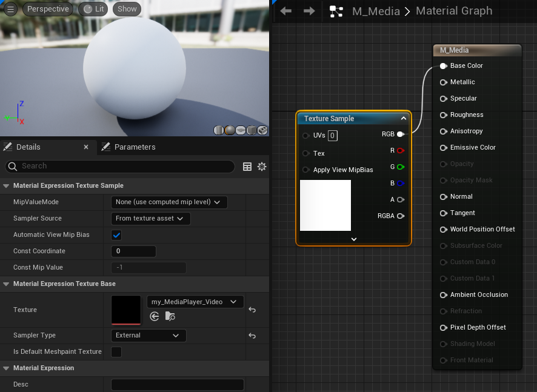Open the viewport hamburger options menu
The width and height of the screenshot is (537, 392).
tap(10, 9)
